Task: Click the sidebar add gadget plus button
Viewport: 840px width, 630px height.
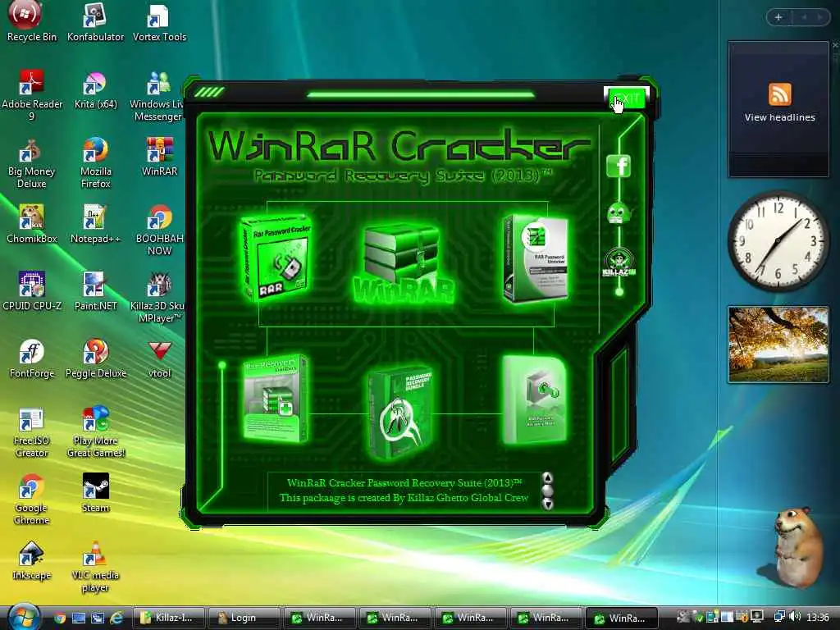Action: pos(778,17)
